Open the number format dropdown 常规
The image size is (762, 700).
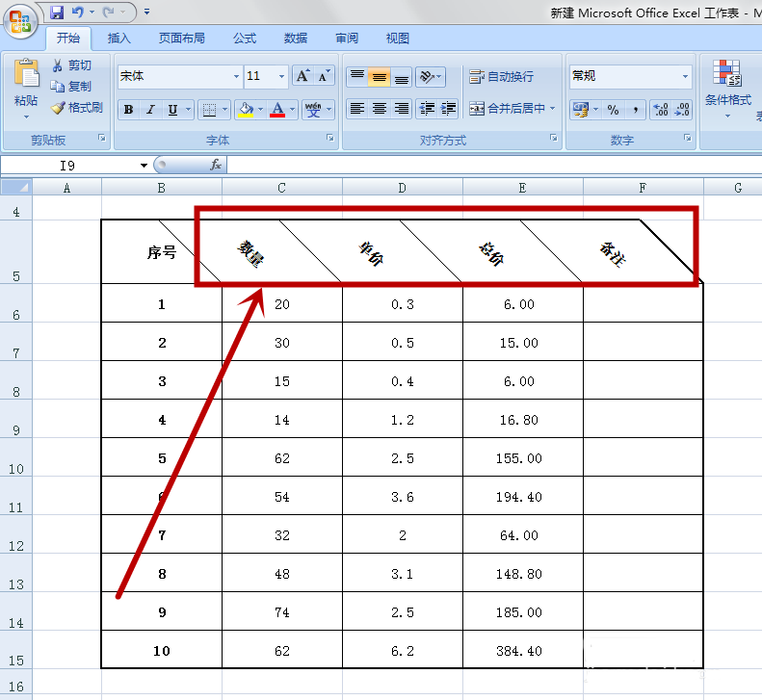pos(686,76)
